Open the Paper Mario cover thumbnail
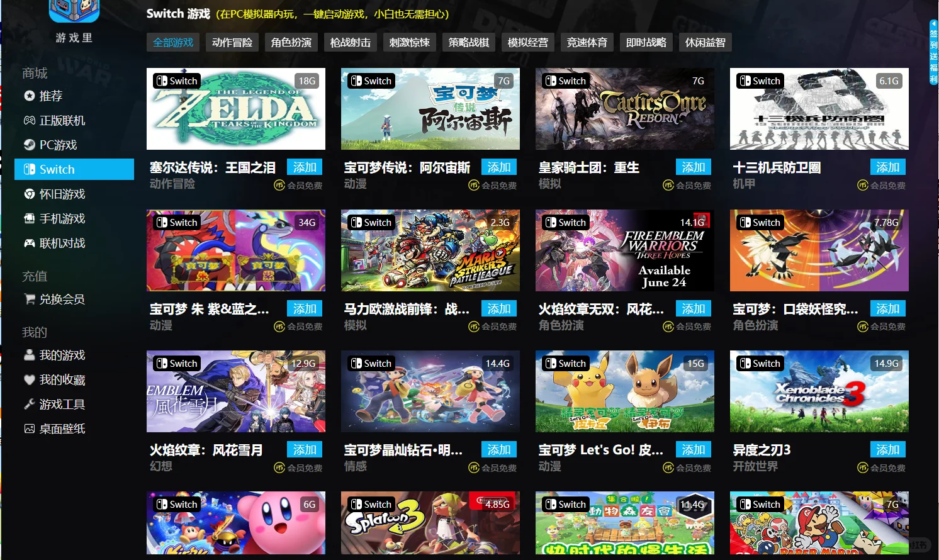This screenshot has width=939, height=560. (819, 523)
